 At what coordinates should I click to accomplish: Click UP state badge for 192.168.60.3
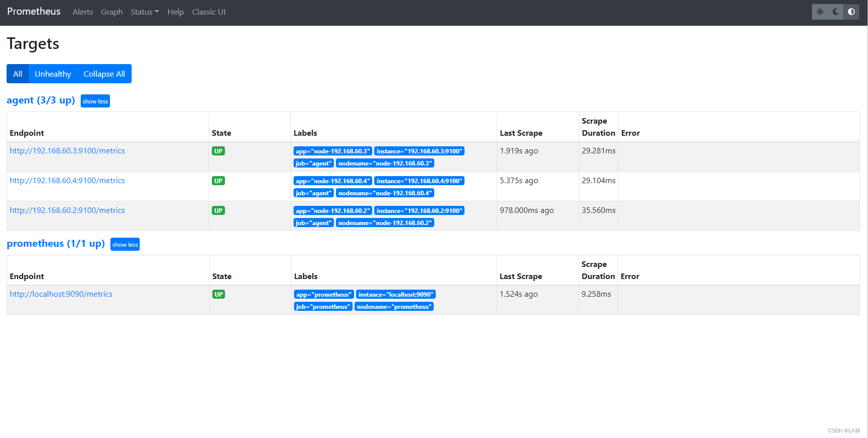pyautogui.click(x=218, y=151)
